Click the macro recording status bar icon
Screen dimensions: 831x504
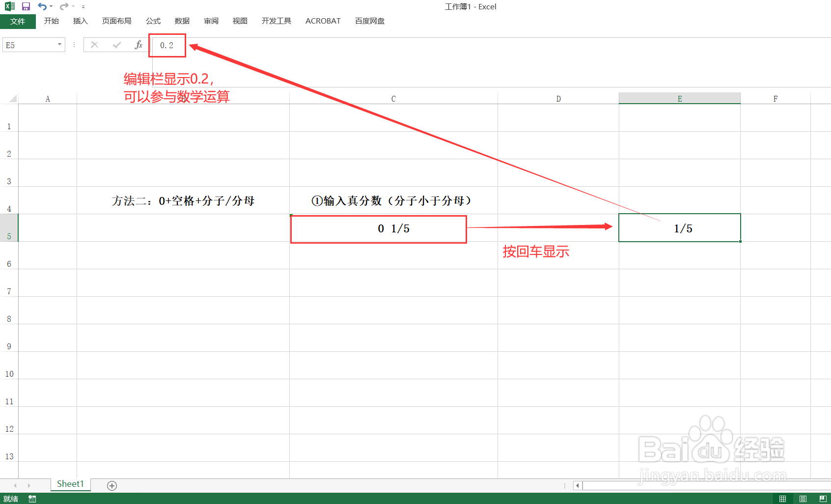coord(32,499)
